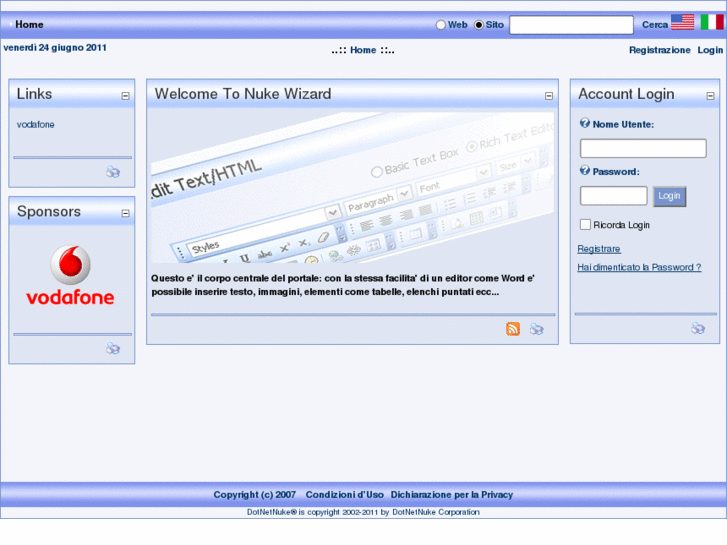This screenshot has width=727, height=545.
Task: Click the Copyright (c) 2007 text
Action: [x=255, y=494]
